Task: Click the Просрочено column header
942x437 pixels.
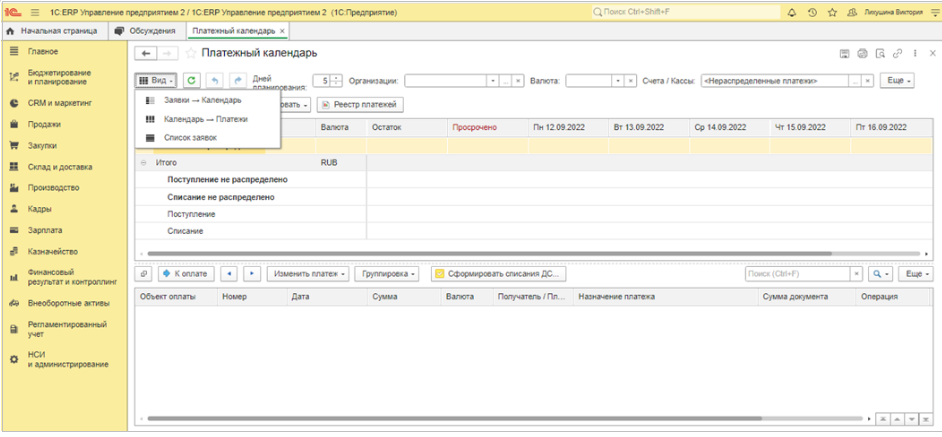Action: pyautogui.click(x=488, y=128)
